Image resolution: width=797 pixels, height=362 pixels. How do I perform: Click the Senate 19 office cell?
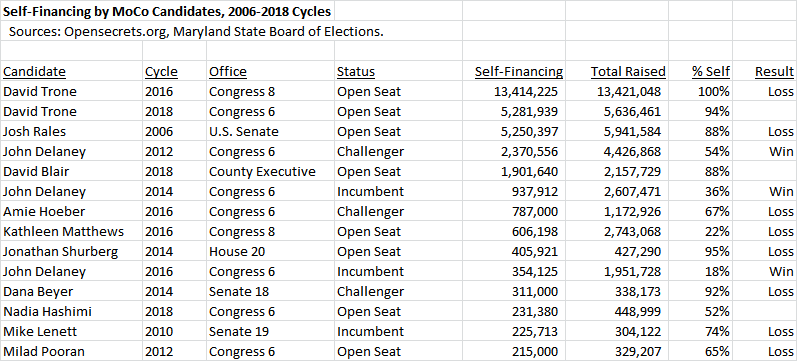270,331
